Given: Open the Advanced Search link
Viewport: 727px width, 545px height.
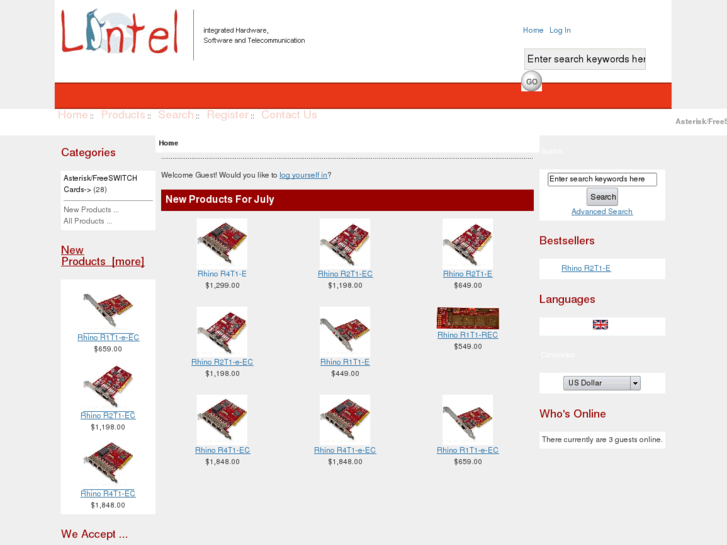Looking at the screenshot, I should coord(602,212).
